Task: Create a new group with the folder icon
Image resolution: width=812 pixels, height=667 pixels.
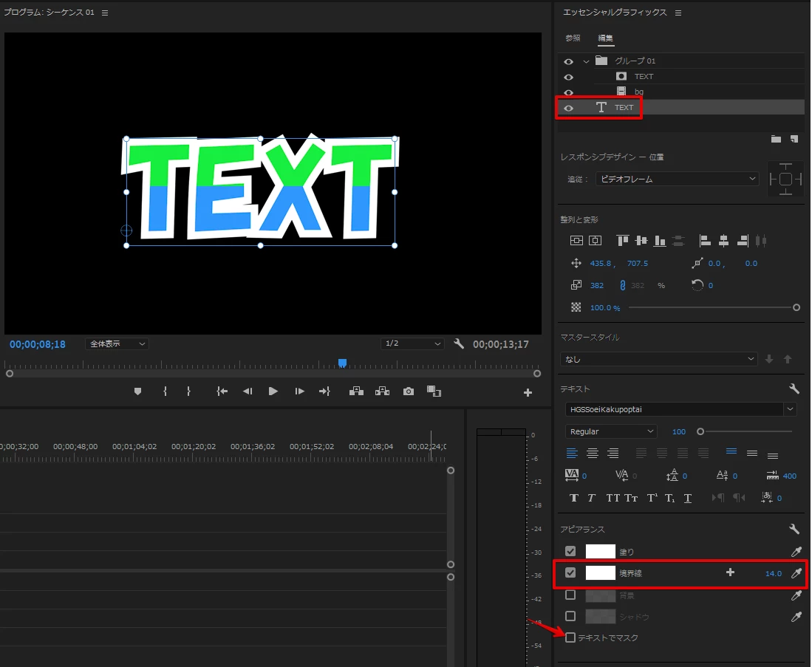Action: click(x=776, y=139)
